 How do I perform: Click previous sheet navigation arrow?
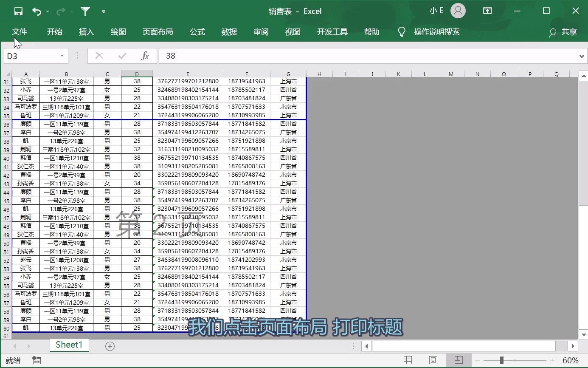[x=15, y=346]
